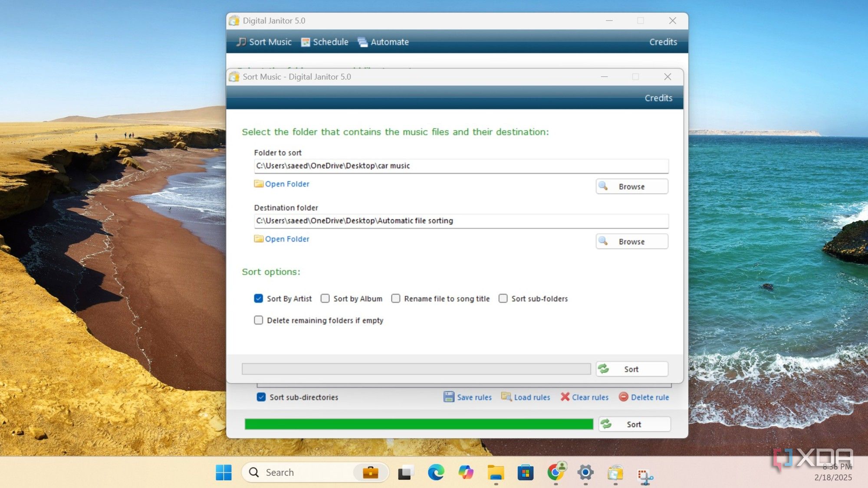This screenshot has height=488, width=868.
Task: Open Folder link under Folder to sort
Action: (x=287, y=184)
